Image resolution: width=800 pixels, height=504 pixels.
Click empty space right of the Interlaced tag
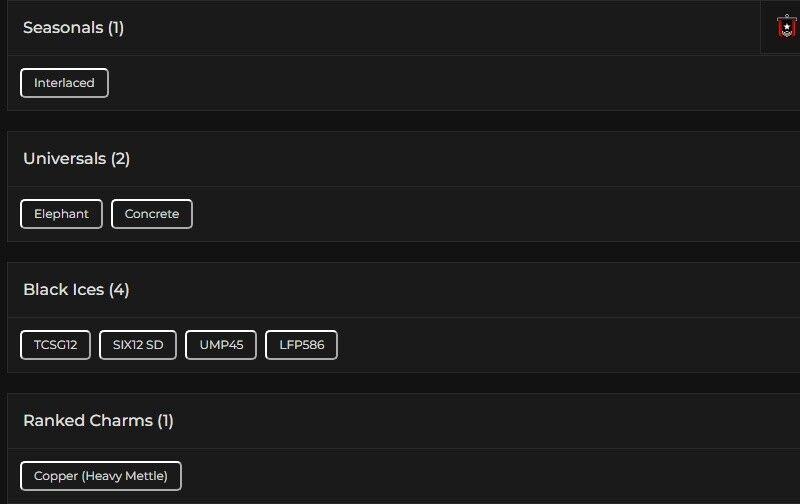[400, 83]
